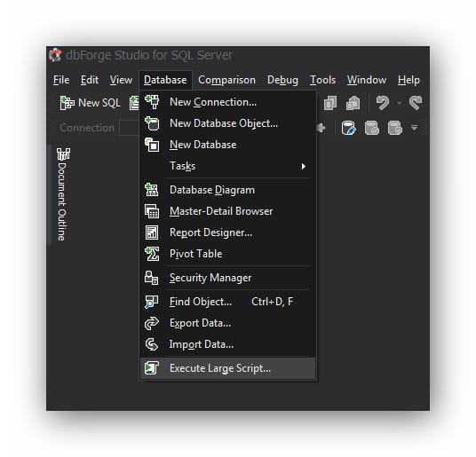
Task: Click the Execute Large Script icon
Action: click(152, 368)
